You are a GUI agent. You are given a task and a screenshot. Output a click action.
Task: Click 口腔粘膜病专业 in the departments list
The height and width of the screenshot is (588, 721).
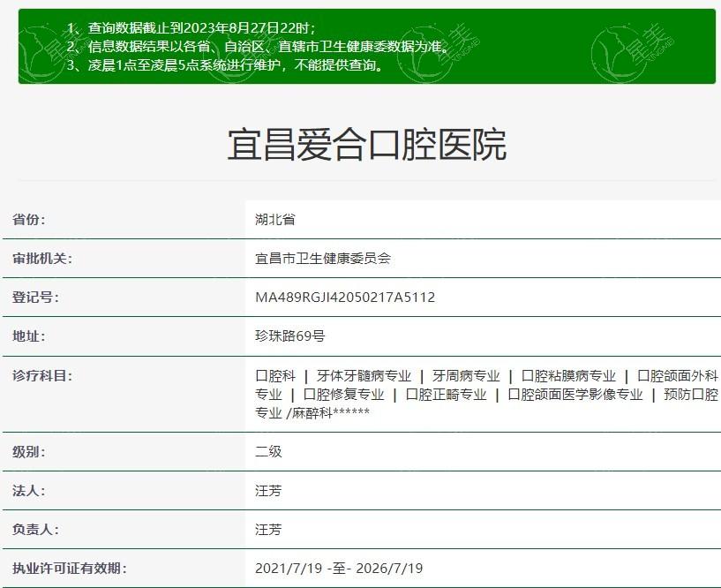click(568, 375)
